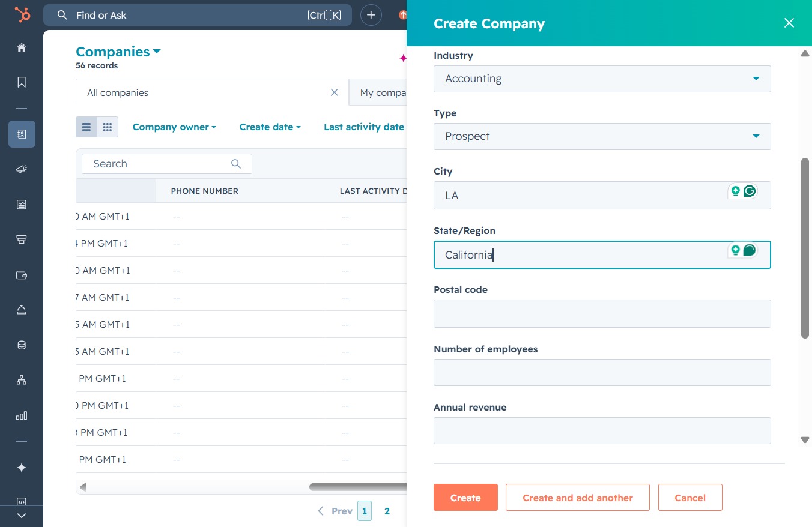This screenshot has height=527, width=812.
Task: Click the orange Create button
Action: [465, 498]
